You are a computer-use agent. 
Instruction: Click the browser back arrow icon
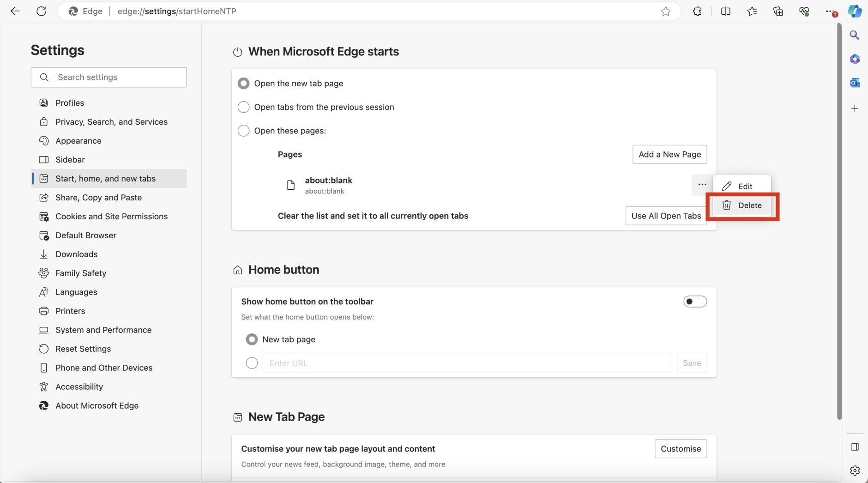(x=15, y=11)
